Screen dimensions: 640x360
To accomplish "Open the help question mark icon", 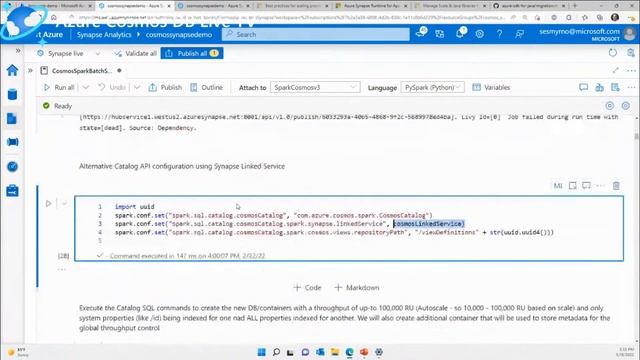I will 499,34.
